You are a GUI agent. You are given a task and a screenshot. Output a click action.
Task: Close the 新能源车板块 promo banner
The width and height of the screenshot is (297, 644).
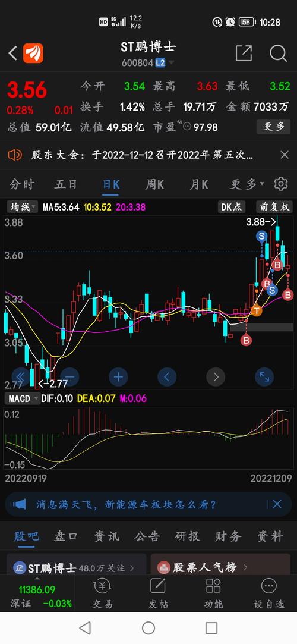pyautogui.click(x=277, y=504)
